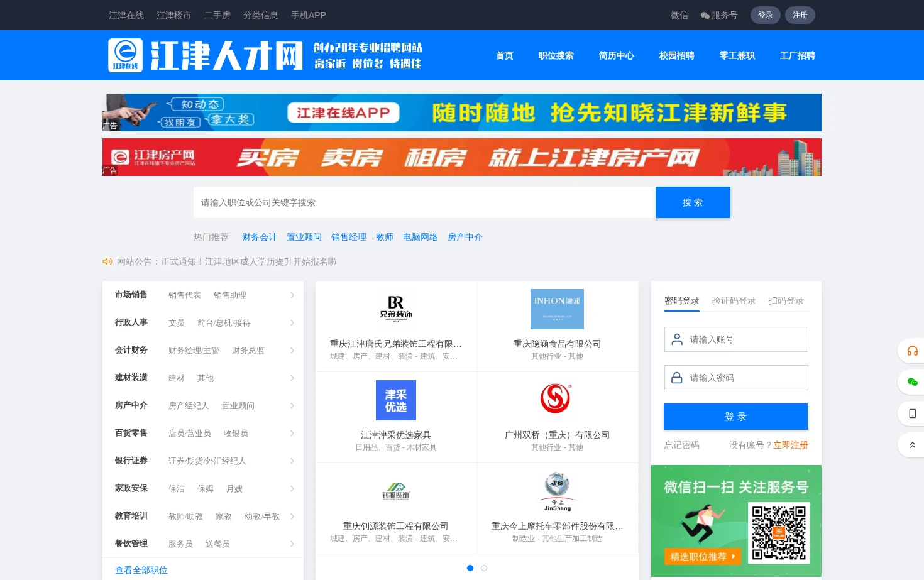Expand the 银行证券 category arrow
The height and width of the screenshot is (580, 924).
point(292,461)
